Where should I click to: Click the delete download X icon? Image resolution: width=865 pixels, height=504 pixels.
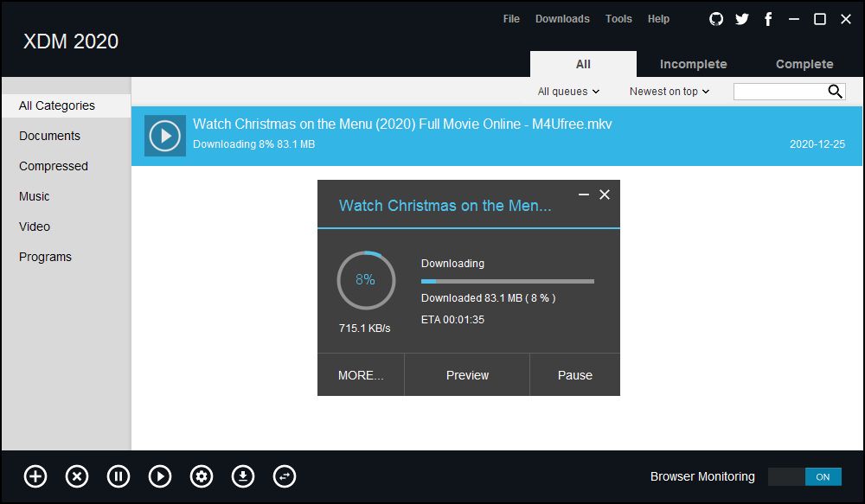pos(77,476)
